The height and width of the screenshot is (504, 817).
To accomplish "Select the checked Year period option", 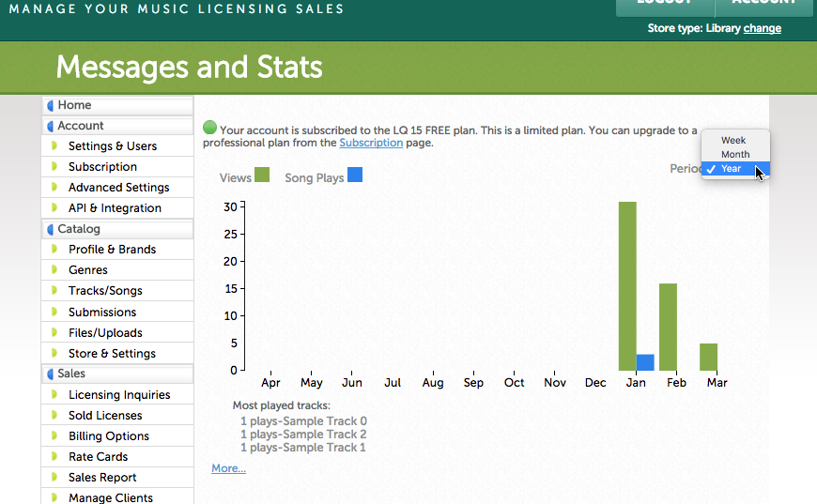I will 732,169.
